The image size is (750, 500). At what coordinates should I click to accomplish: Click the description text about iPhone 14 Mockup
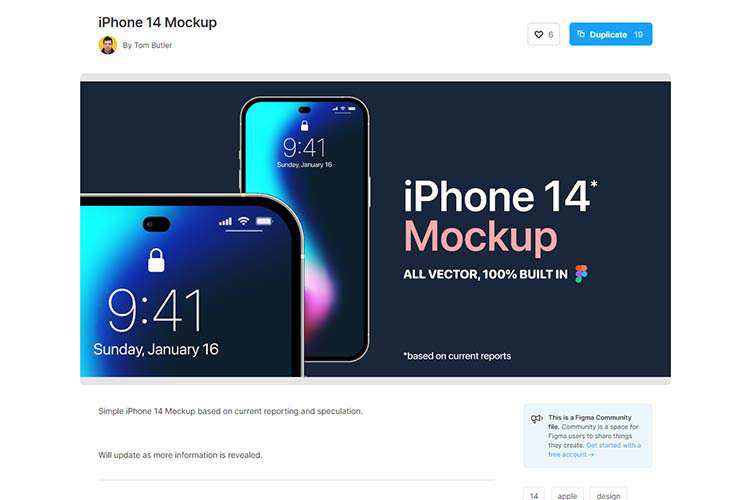coord(230,411)
